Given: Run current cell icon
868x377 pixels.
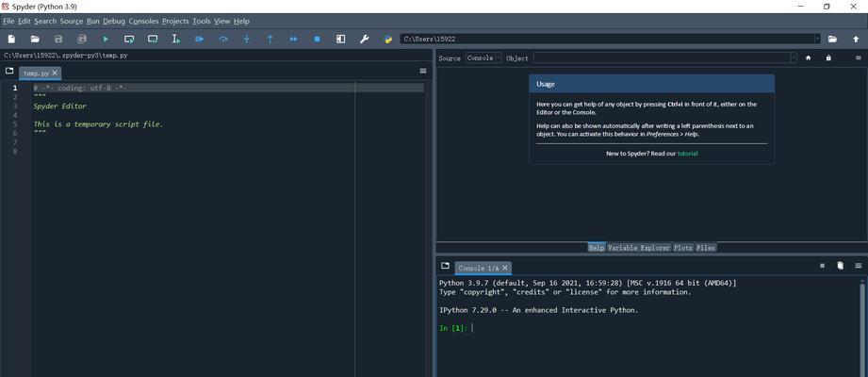Looking at the screenshot, I should click(129, 40).
